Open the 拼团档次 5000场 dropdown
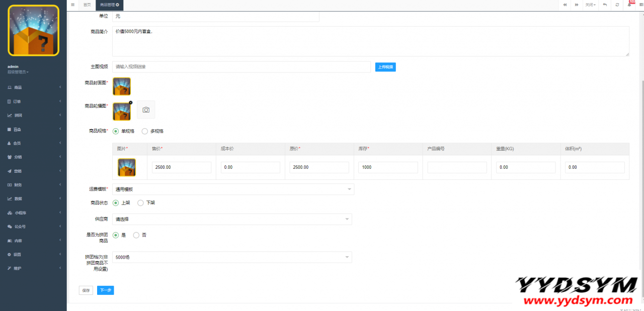This screenshot has height=311, width=644. (232, 257)
